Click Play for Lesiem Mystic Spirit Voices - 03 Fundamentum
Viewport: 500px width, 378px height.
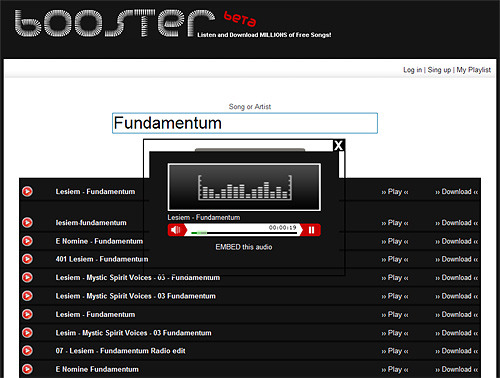(395, 296)
